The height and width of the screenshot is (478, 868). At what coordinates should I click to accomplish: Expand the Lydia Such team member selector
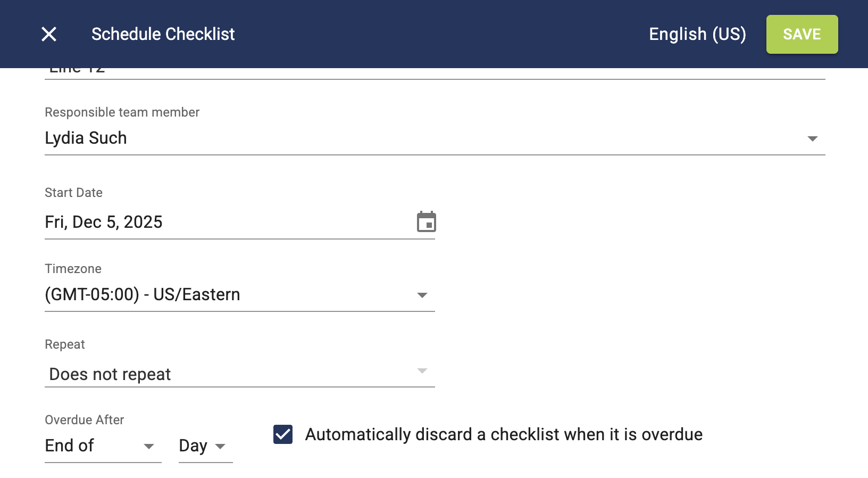pos(425,138)
